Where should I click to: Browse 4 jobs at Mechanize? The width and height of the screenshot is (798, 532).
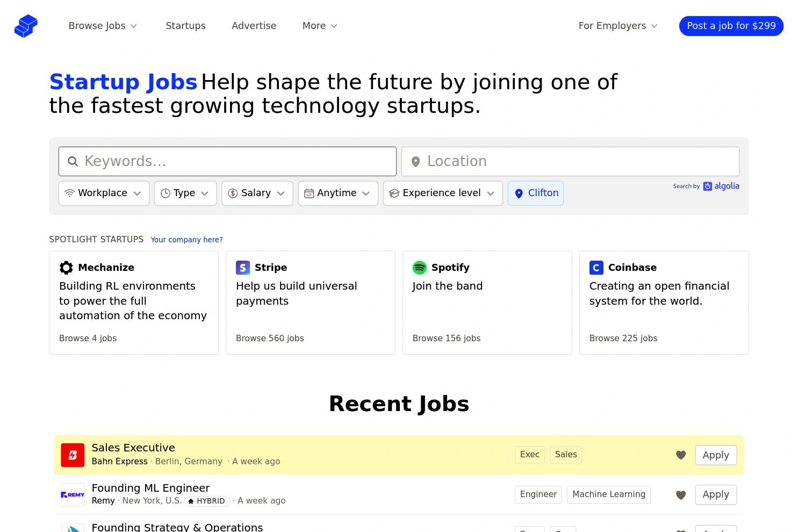(88, 339)
